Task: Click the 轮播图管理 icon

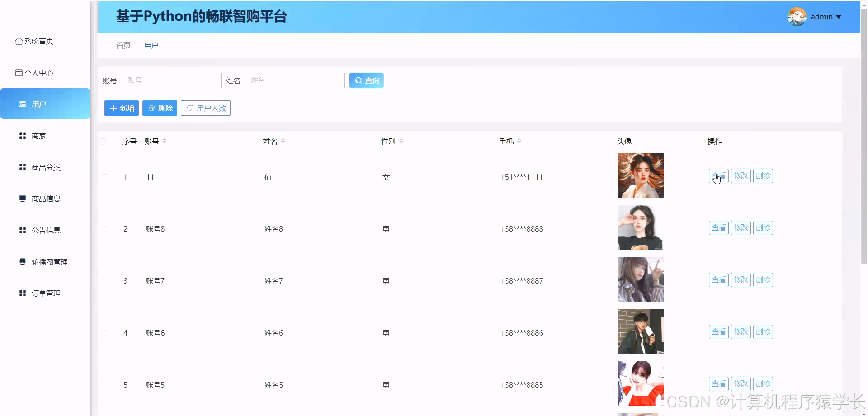Action: (23, 261)
